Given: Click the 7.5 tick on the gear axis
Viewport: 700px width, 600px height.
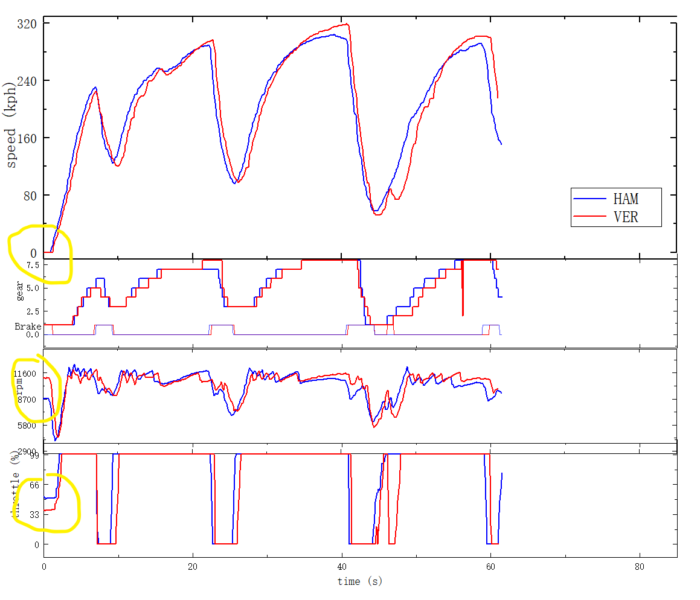Looking at the screenshot, I should [33, 265].
